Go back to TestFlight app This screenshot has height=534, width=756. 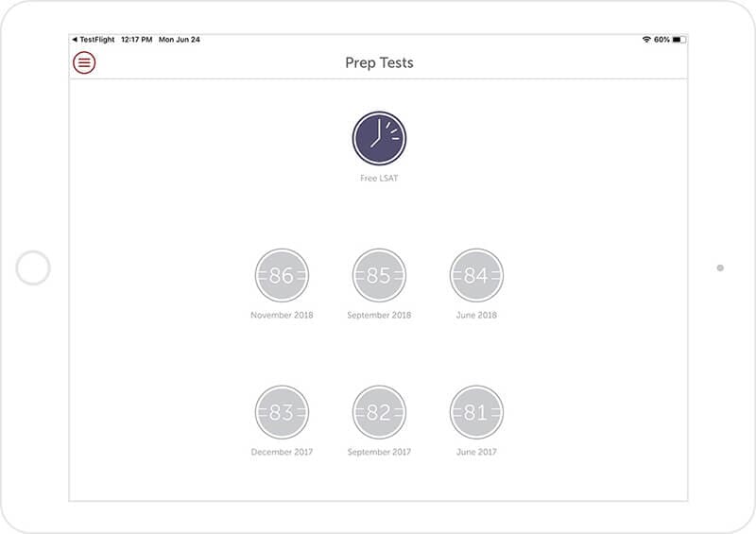coord(94,40)
